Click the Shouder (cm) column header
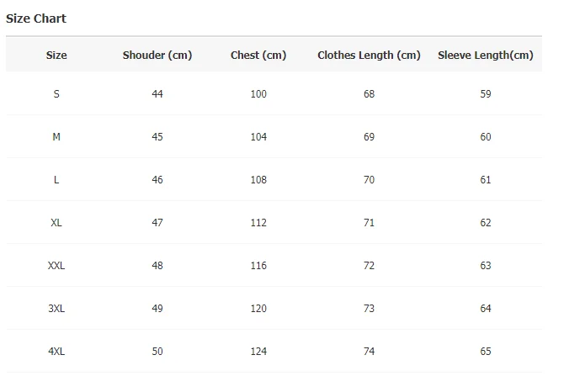The height and width of the screenshot is (392, 569). click(157, 56)
